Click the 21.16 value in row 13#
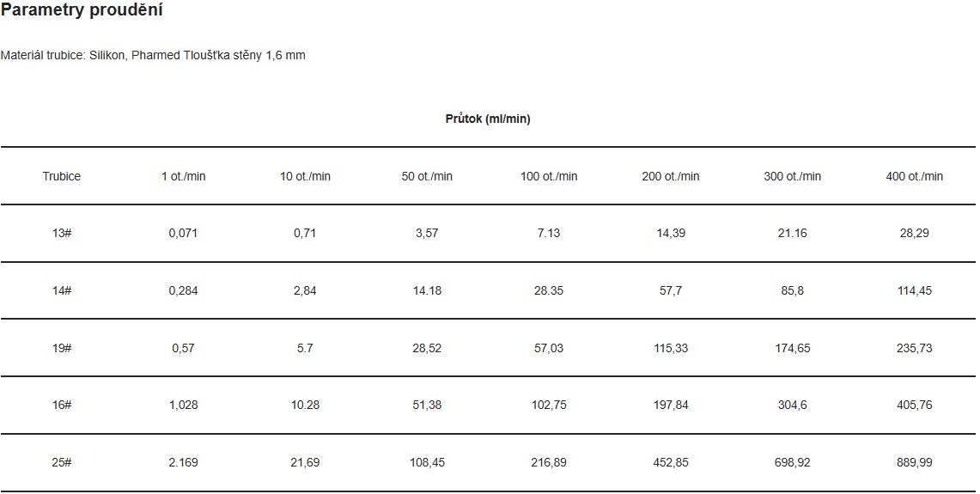The width and height of the screenshot is (980, 494). [793, 233]
